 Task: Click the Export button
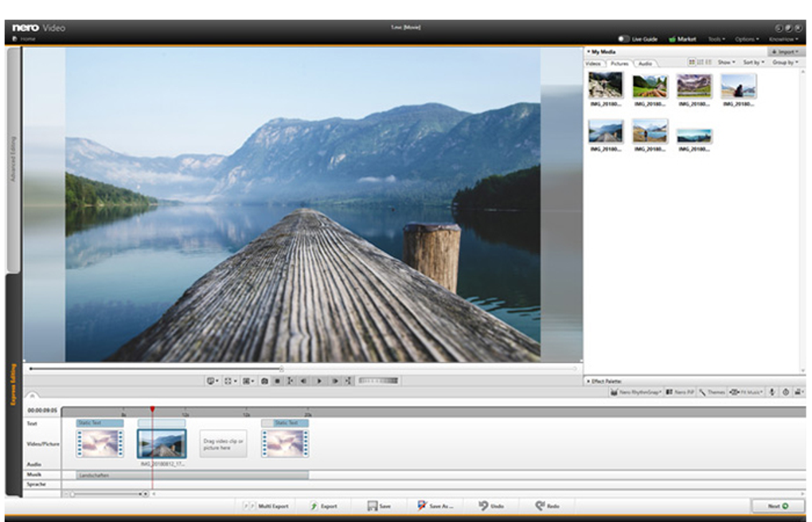(x=323, y=506)
